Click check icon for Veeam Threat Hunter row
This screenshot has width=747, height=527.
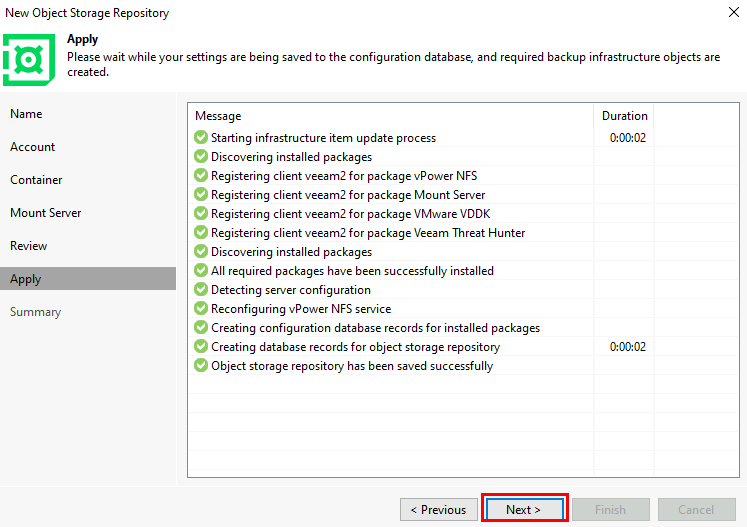201,233
